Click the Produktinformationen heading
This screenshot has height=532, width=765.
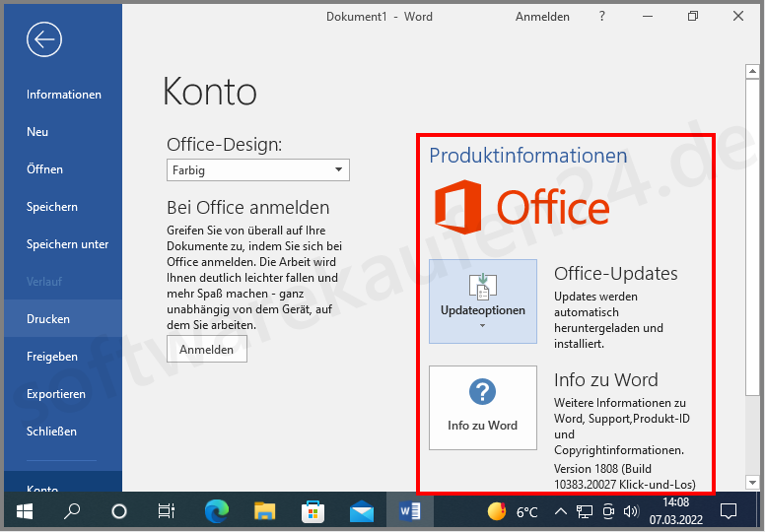coord(527,156)
